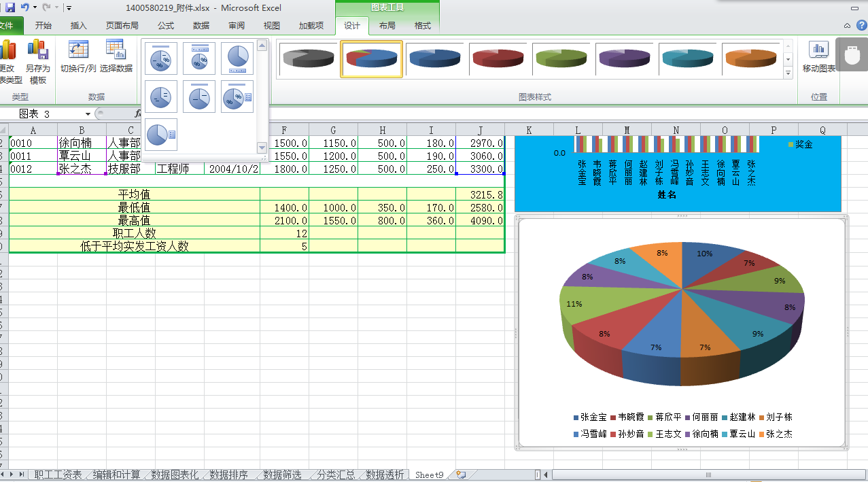This screenshot has height=482, width=868.
Task: Open the Select Data (选择数据) dialog
Action: pyautogui.click(x=116, y=57)
